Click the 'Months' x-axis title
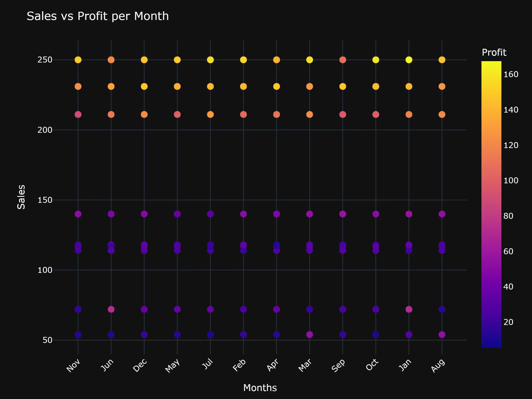Screen dimensions: 532x399 point(260,388)
